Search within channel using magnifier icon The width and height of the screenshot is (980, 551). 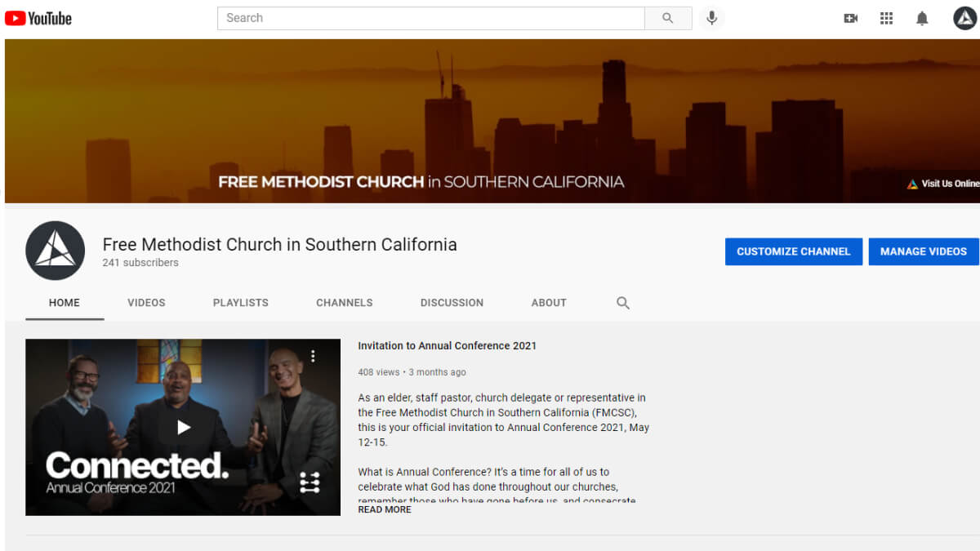[x=623, y=303]
